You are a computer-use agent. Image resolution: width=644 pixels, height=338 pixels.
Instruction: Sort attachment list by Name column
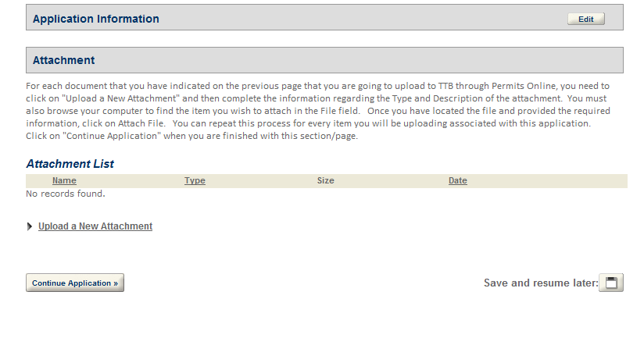(x=64, y=181)
